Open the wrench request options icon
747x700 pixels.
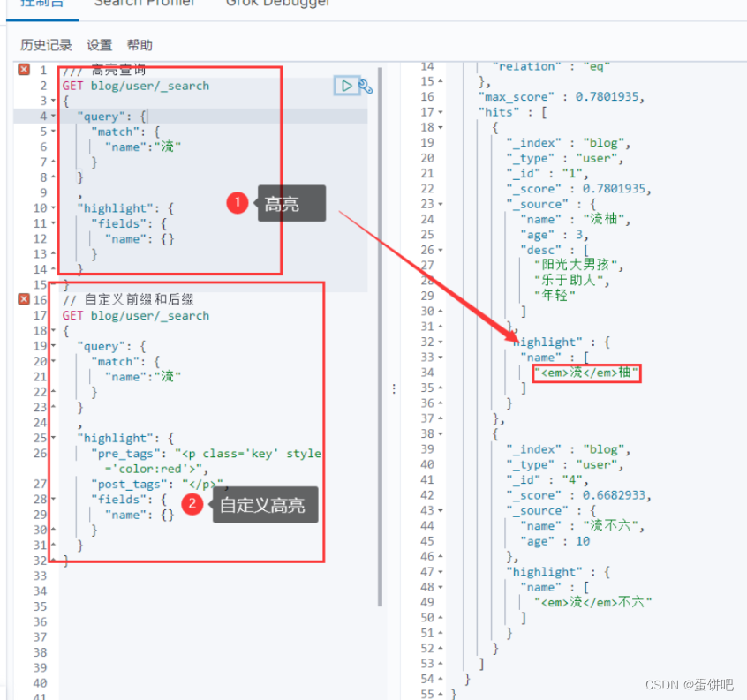(x=366, y=87)
